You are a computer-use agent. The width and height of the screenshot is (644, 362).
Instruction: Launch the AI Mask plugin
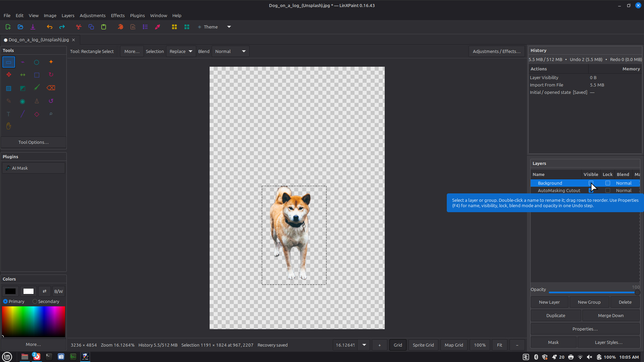(34, 168)
